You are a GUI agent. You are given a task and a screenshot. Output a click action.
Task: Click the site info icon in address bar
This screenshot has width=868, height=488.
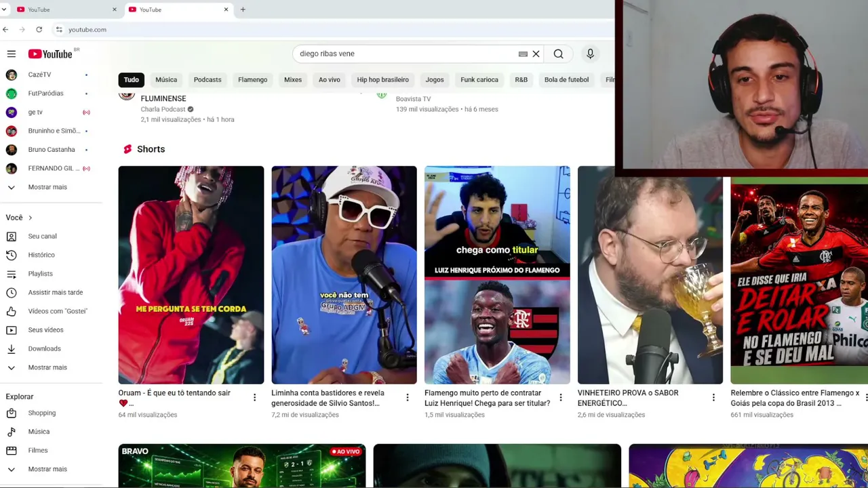[x=59, y=30]
